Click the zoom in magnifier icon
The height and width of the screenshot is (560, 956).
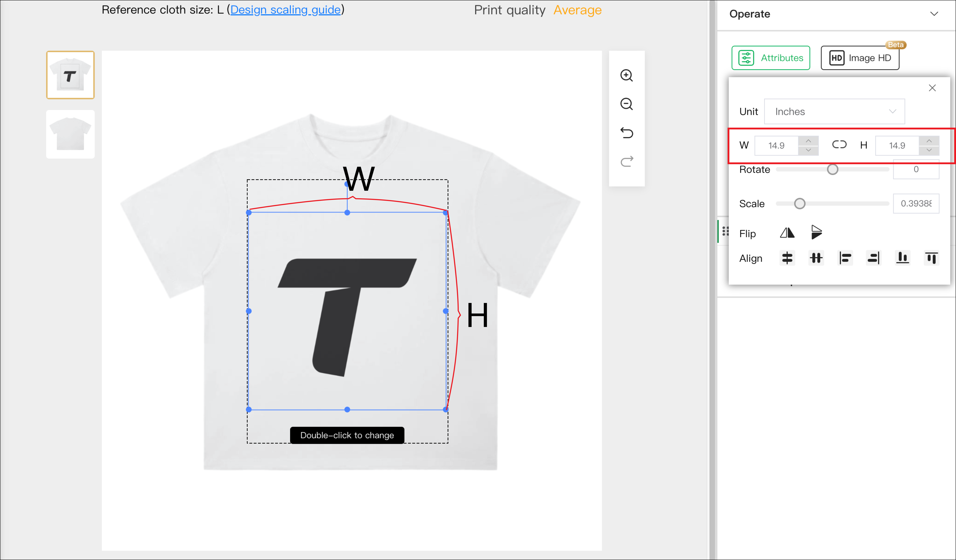(626, 75)
